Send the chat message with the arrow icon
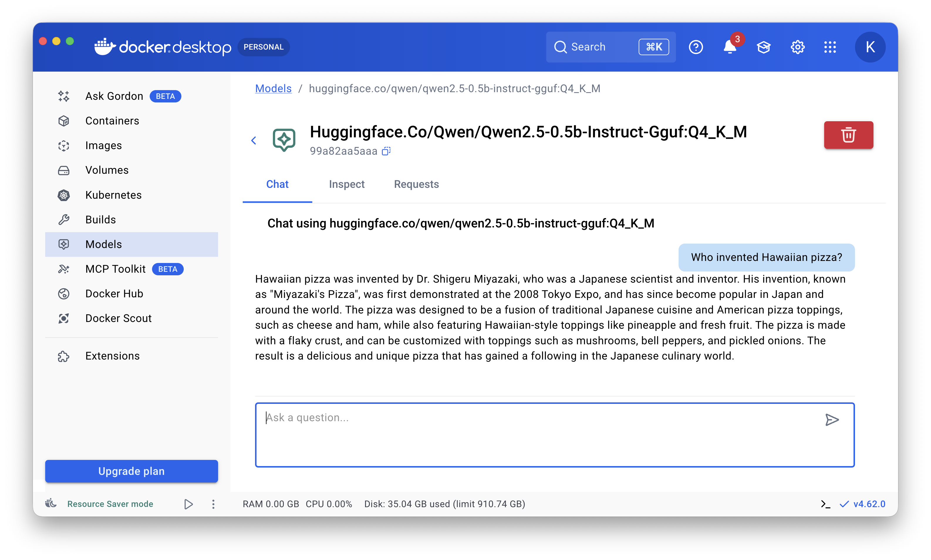Image resolution: width=931 pixels, height=560 pixels. (832, 420)
